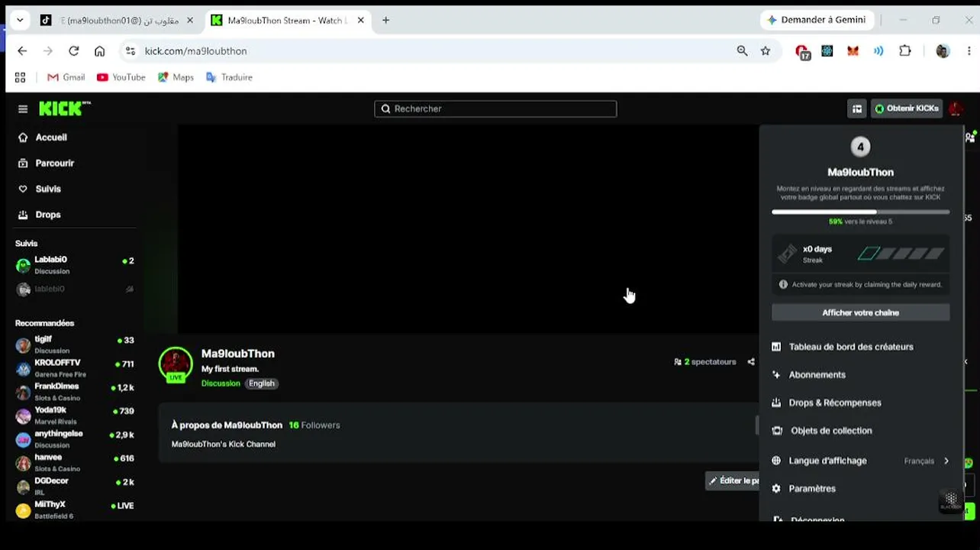980x550 pixels.
Task: Click the KICK logo
Action: 64,108
